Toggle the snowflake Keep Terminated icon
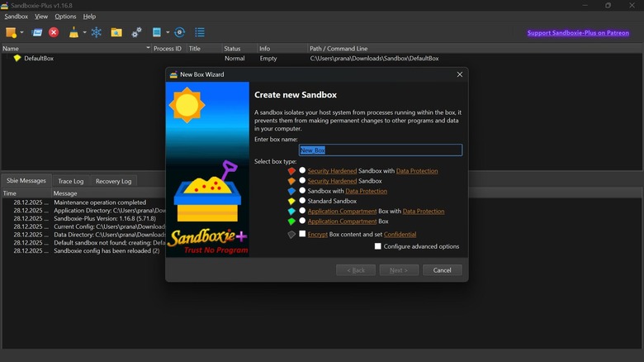Screen dimensions: 644x362 click(x=96, y=32)
